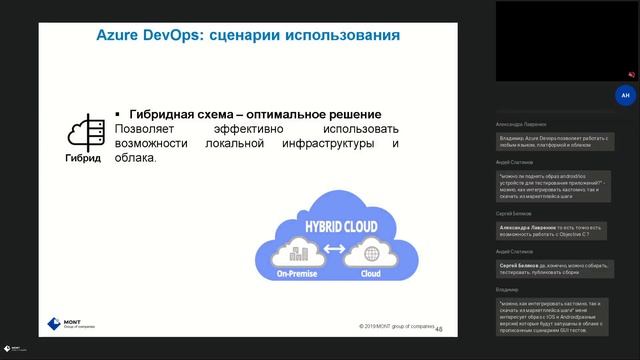Click the 'Гибрид' label under the icon
Screen dimensions: 640x360
(83, 158)
